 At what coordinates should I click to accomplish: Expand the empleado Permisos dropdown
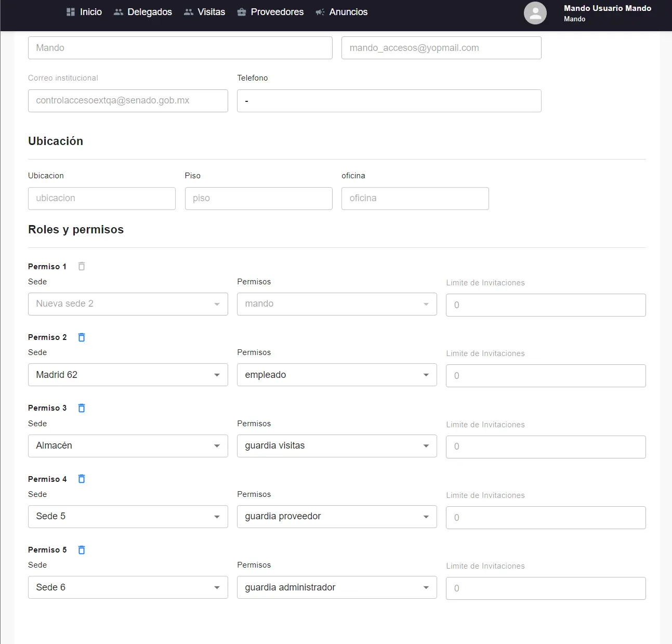pos(337,375)
